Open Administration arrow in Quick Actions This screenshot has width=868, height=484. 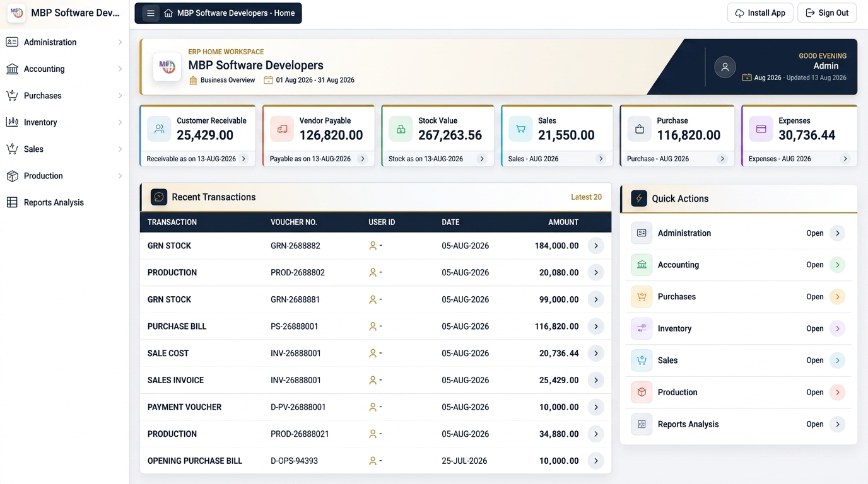tap(837, 233)
